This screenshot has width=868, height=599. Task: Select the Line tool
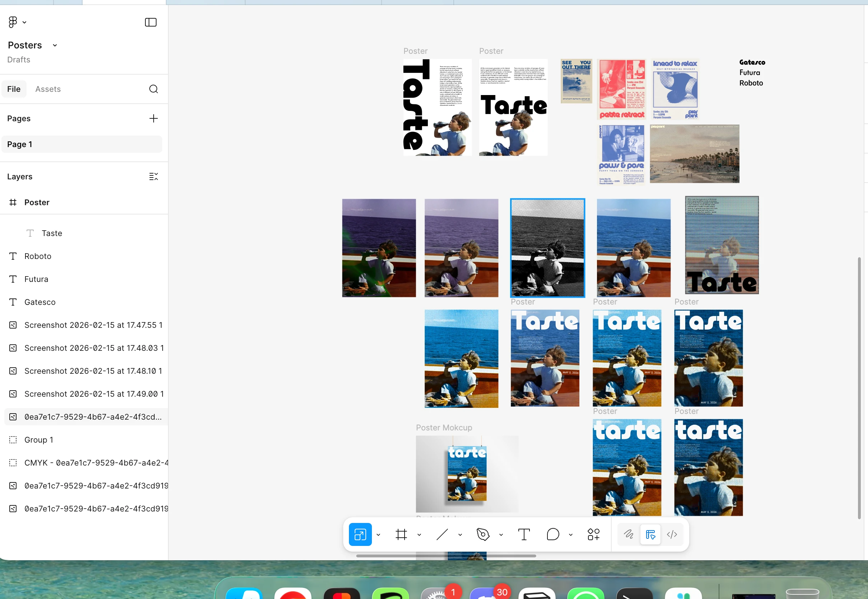pyautogui.click(x=442, y=534)
